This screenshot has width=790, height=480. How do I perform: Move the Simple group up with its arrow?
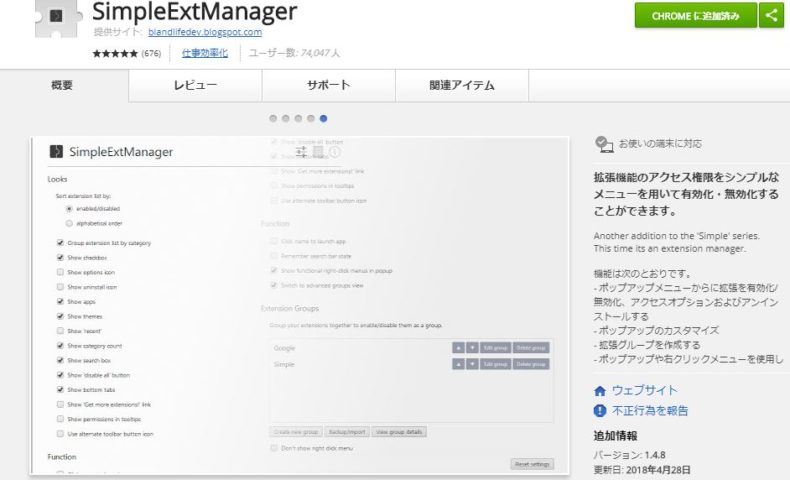point(458,364)
